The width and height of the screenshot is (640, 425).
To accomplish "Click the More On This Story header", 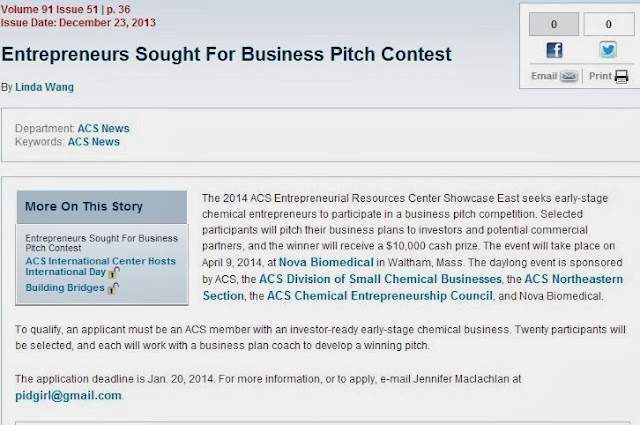I will tap(102, 207).
